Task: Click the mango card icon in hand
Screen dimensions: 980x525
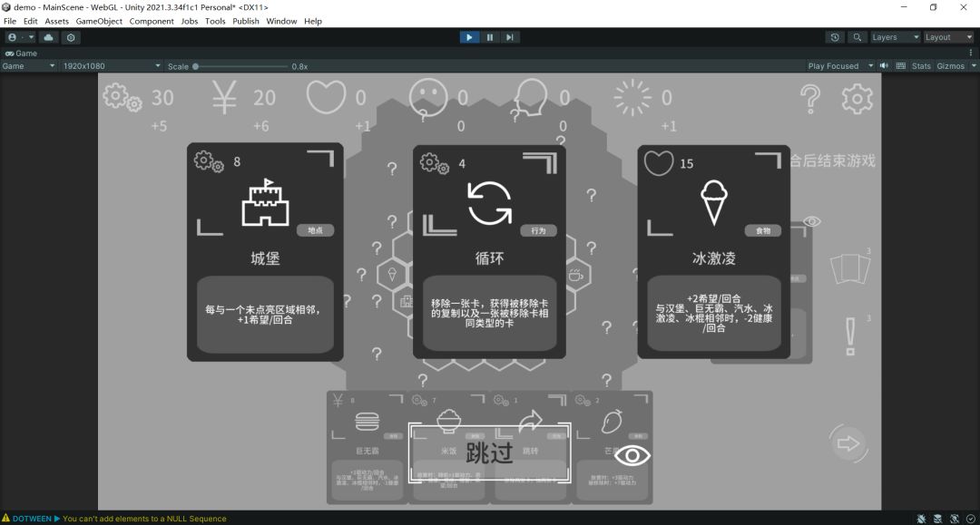Action: [612, 422]
